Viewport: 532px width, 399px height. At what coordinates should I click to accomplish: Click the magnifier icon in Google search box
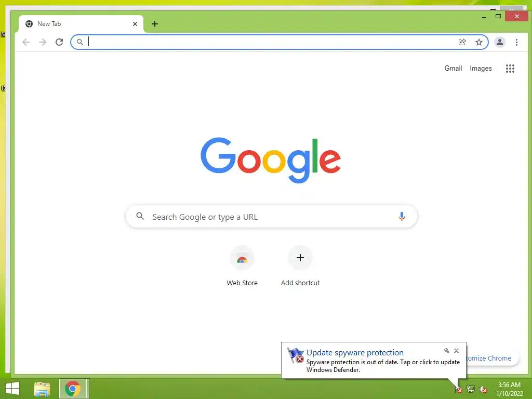pos(140,216)
